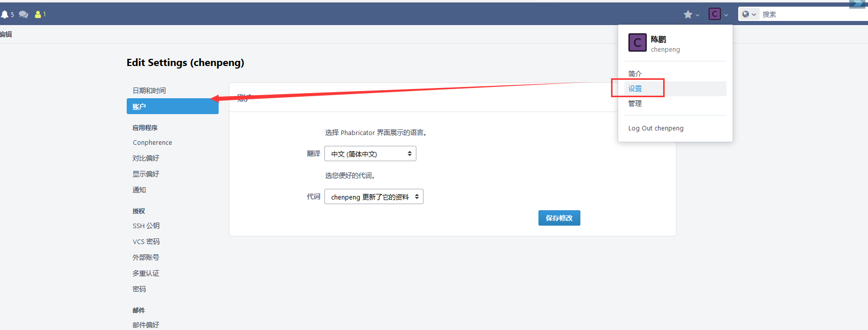Click the 搜索 search input field
This screenshot has height=330, width=868.
(x=813, y=14)
